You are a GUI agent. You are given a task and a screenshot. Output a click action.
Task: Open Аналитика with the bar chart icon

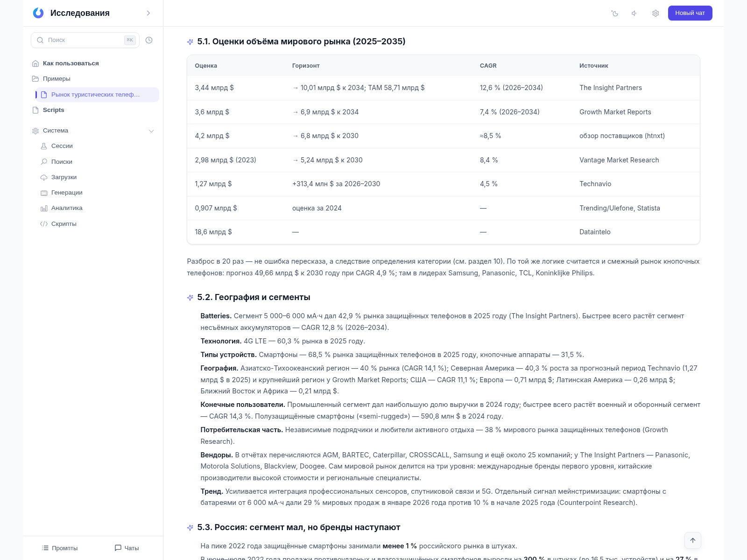pos(44,209)
